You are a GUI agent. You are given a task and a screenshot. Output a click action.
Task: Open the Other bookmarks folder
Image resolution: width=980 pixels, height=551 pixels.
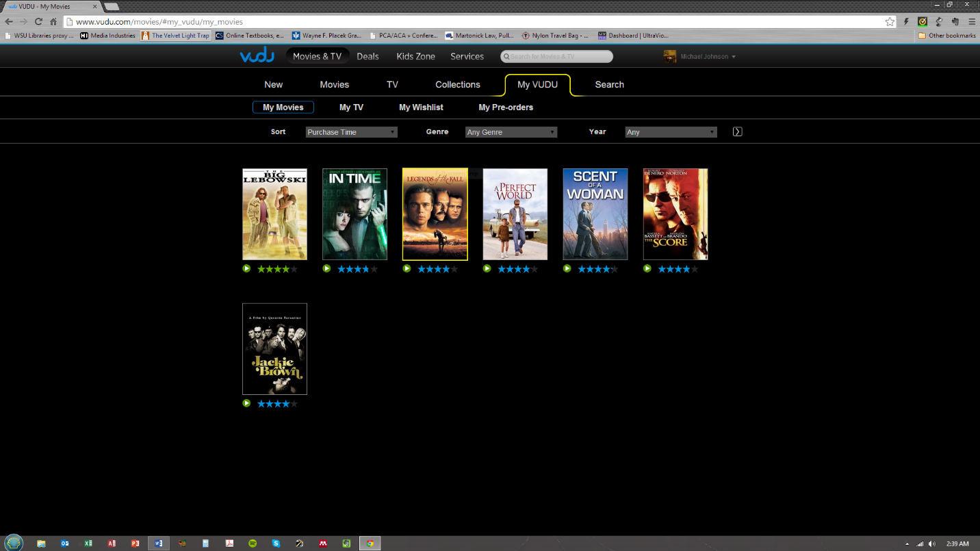click(x=946, y=36)
